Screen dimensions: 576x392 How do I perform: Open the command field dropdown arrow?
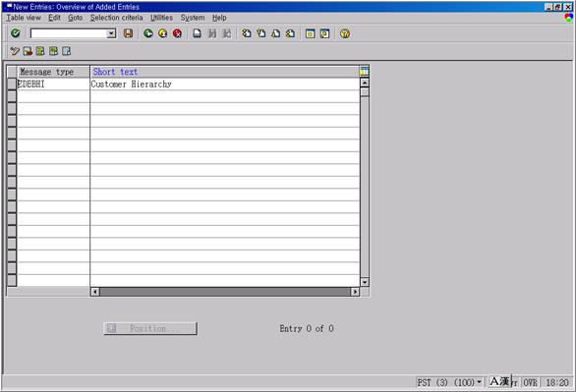[111, 33]
